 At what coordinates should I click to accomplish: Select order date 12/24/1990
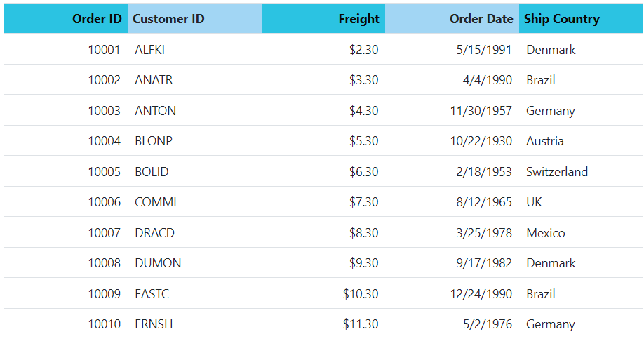[452, 293]
